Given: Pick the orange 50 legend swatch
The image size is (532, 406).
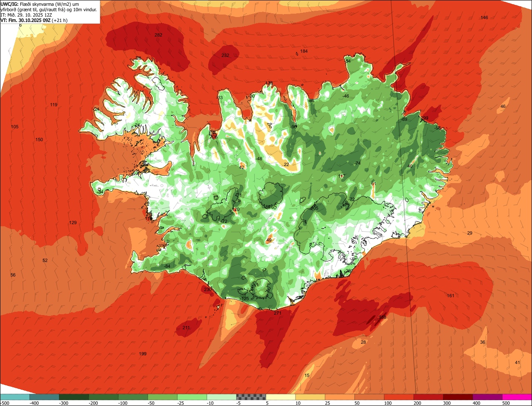Looking at the screenshot, I should (x=369, y=397).
